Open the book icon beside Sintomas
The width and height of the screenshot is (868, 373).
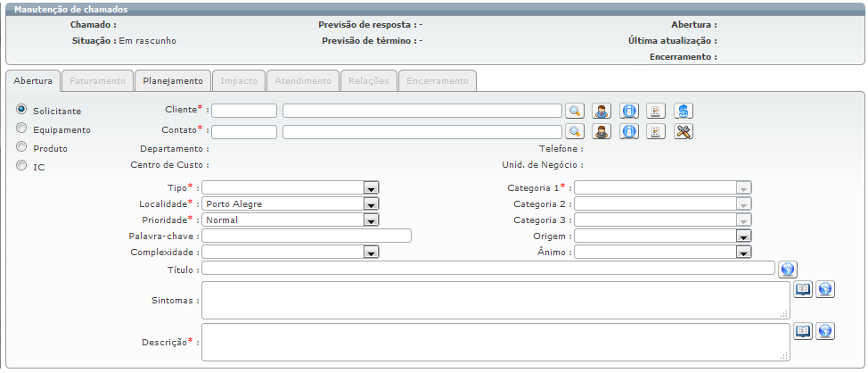pyautogui.click(x=803, y=289)
